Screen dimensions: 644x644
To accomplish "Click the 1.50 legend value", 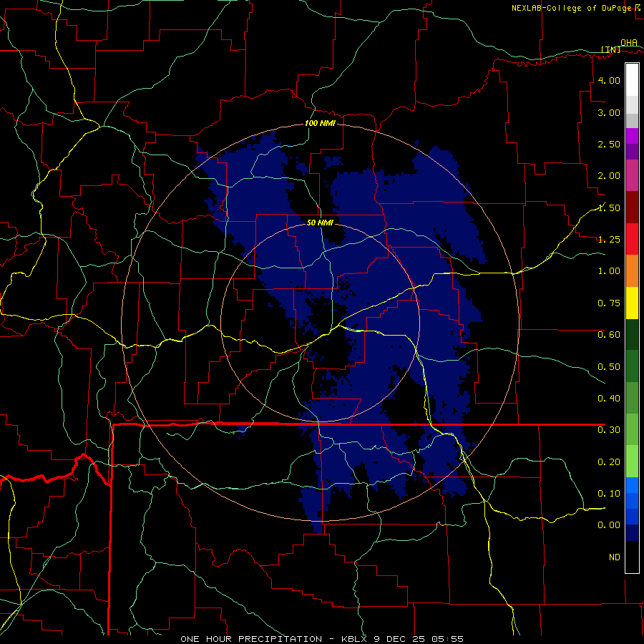I will click(609, 208).
